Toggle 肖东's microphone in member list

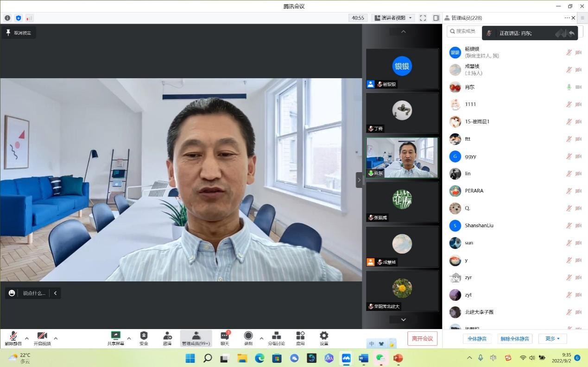tap(569, 87)
